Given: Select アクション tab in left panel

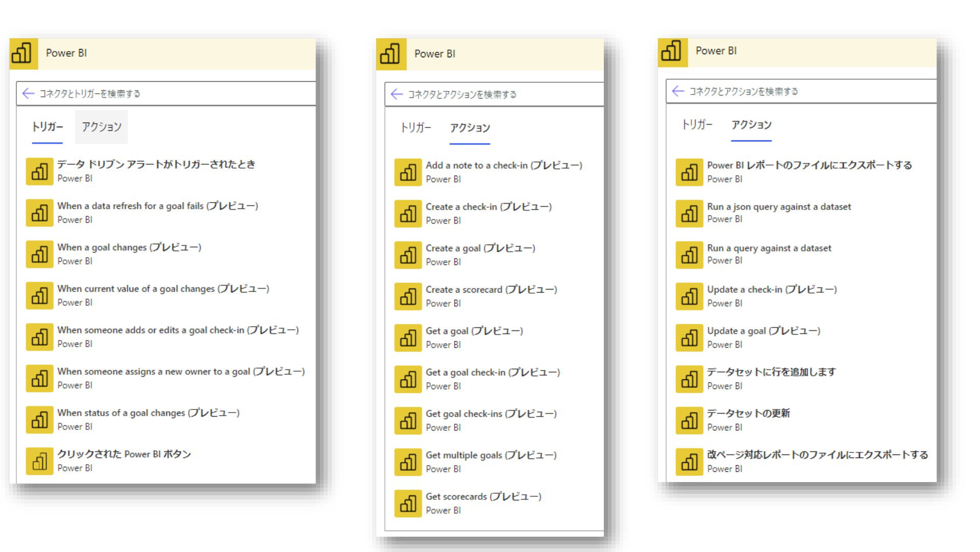Looking at the screenshot, I should pos(102,127).
